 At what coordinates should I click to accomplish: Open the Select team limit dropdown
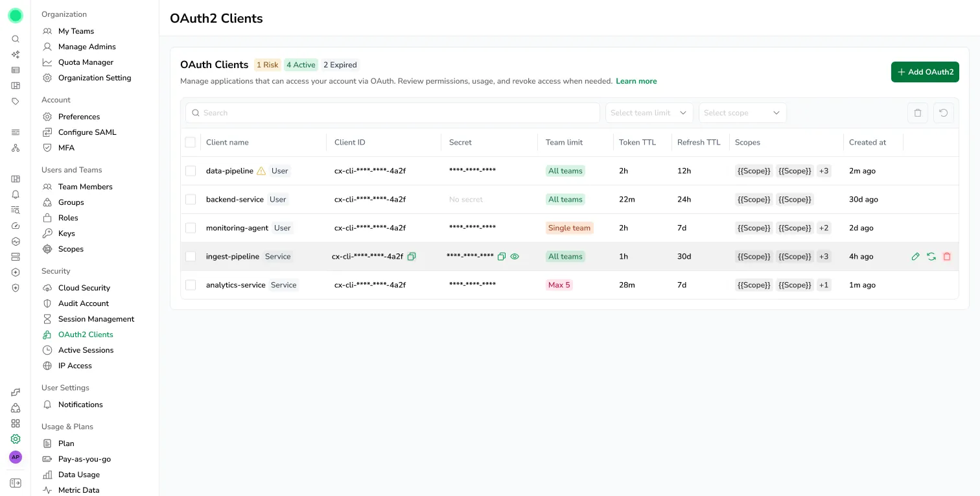pos(649,113)
